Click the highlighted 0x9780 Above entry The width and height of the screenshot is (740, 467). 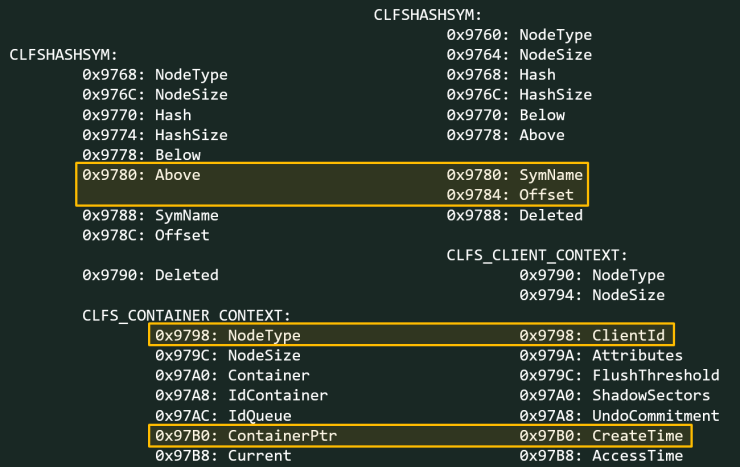coord(141,175)
